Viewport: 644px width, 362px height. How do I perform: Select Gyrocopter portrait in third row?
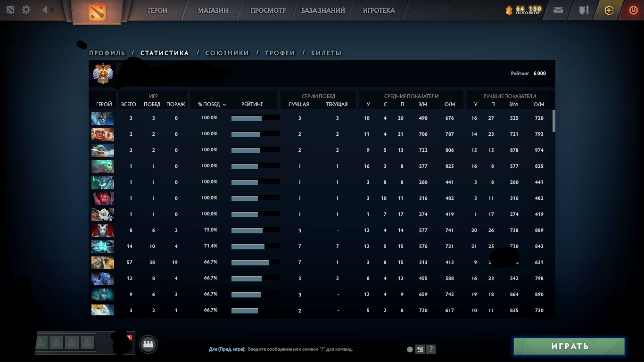pos(102,150)
